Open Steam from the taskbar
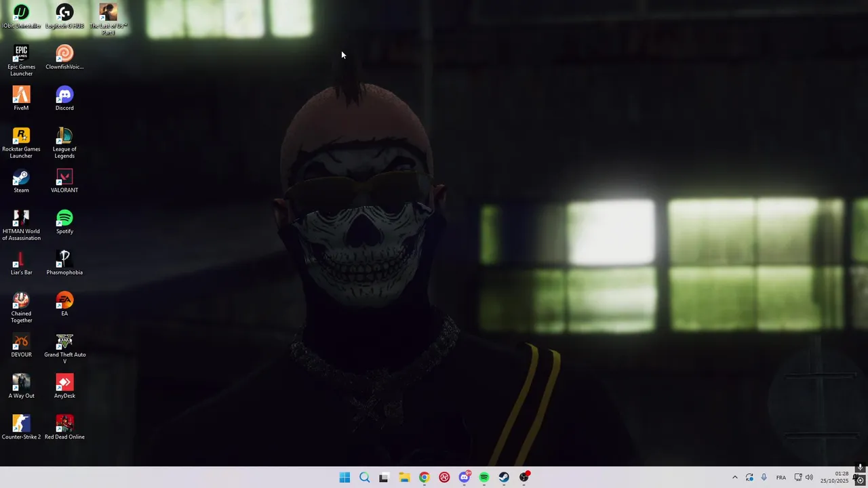Image resolution: width=868 pixels, height=488 pixels. [504, 477]
